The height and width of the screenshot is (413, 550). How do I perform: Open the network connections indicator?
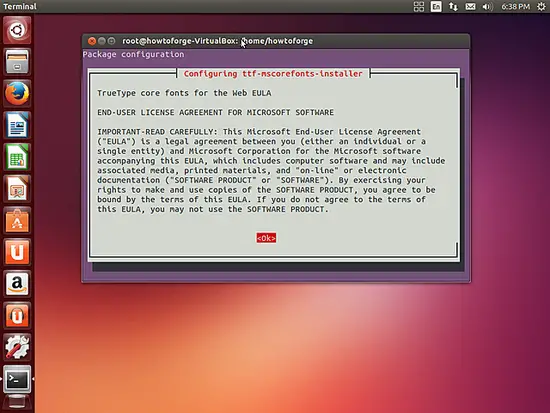(453, 6)
